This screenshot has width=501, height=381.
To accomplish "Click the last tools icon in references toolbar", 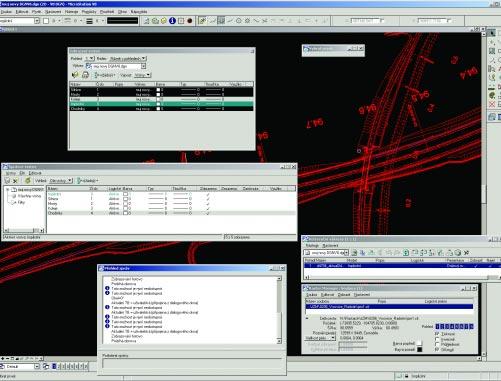I will 466,253.
